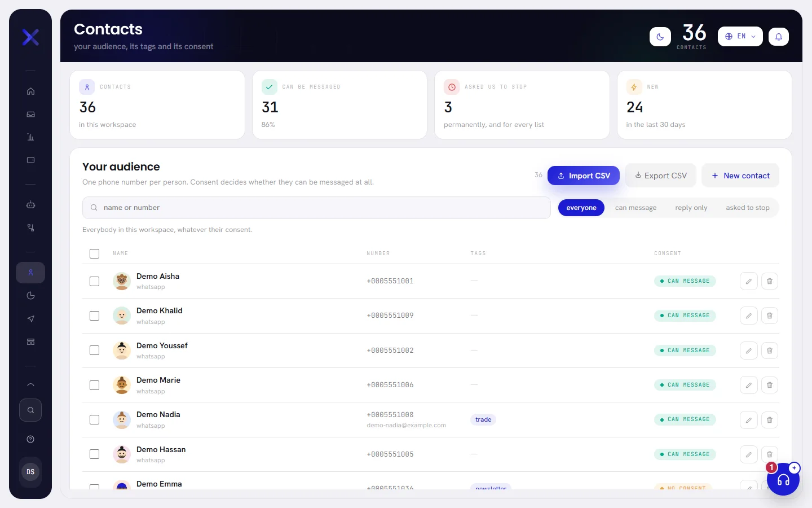Switch to the "asked to stop" filter
Image resolution: width=812 pixels, height=508 pixels.
point(748,208)
